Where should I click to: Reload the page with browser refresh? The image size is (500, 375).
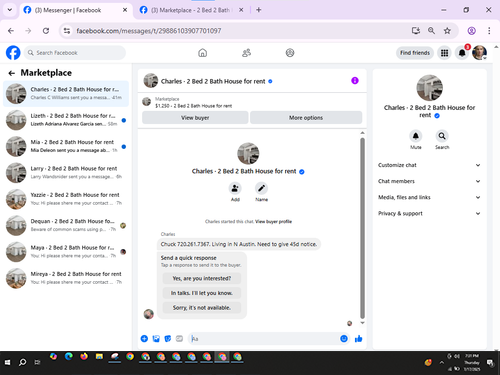tap(46, 31)
